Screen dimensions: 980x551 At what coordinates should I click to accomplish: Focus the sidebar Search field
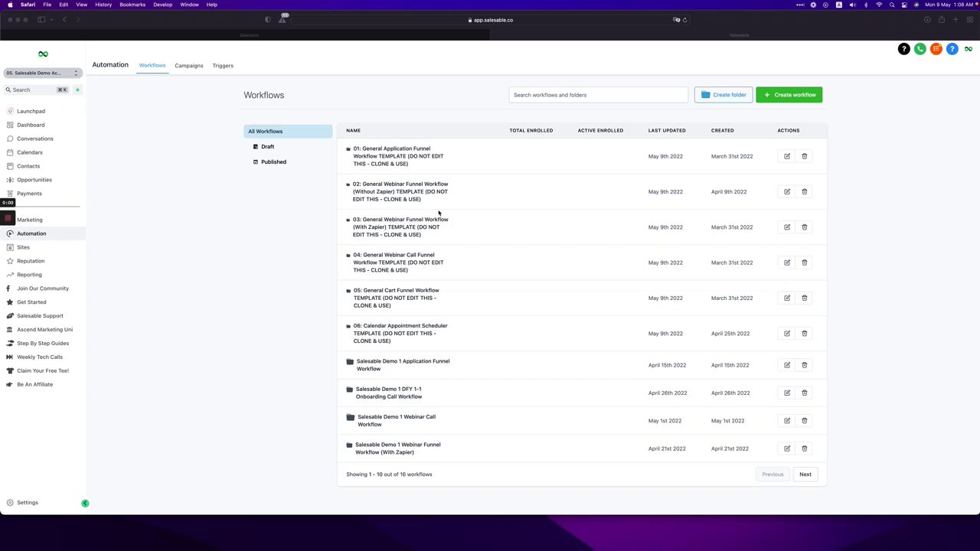pyautogui.click(x=37, y=90)
